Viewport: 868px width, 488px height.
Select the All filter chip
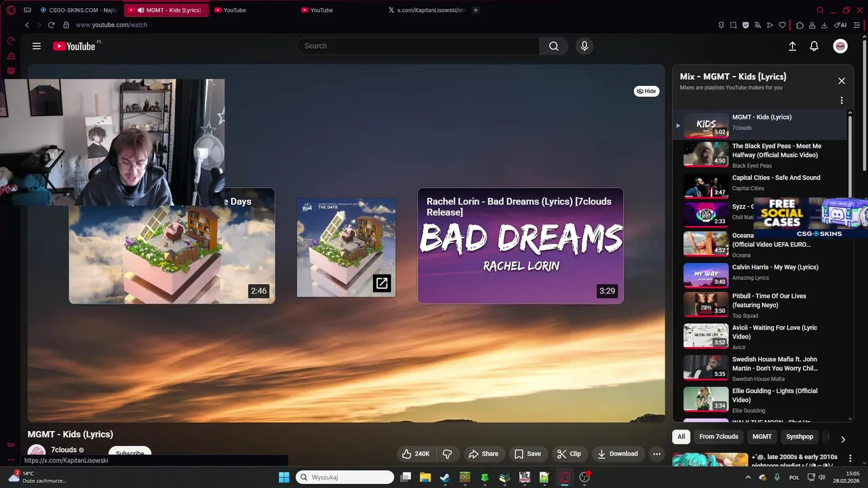pyautogui.click(x=682, y=436)
